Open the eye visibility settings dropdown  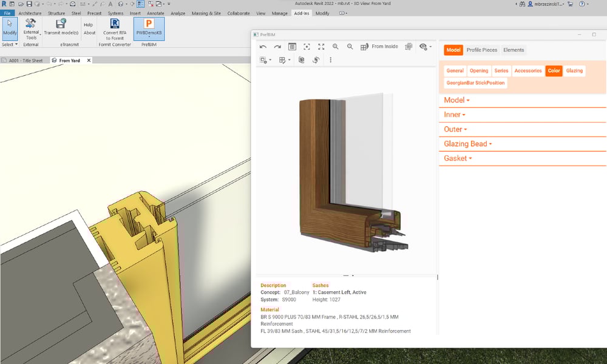[x=426, y=47]
